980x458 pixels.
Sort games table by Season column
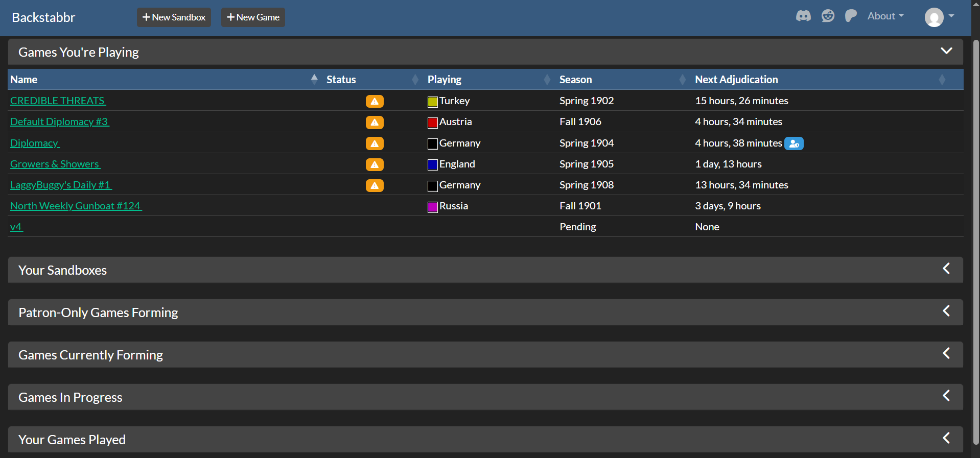[575, 80]
